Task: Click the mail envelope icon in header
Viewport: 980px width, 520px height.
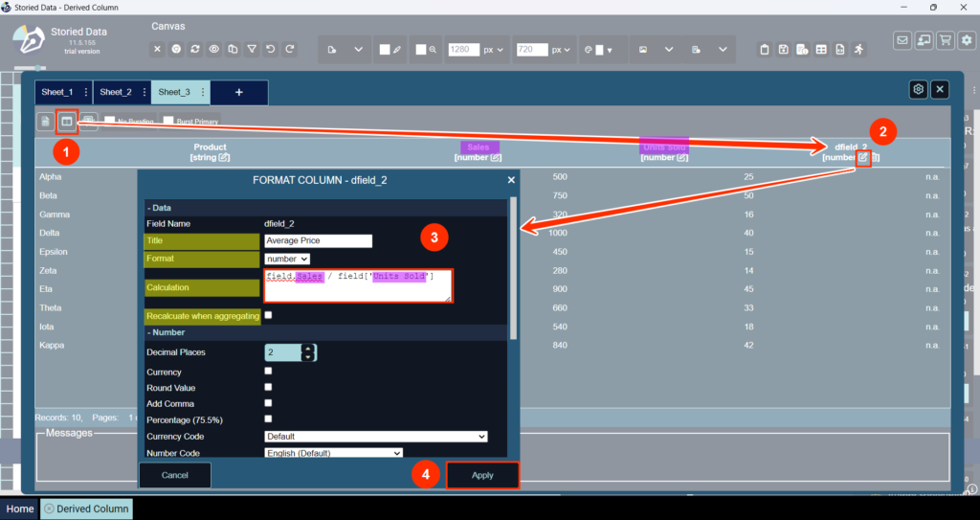Action: [x=902, y=40]
